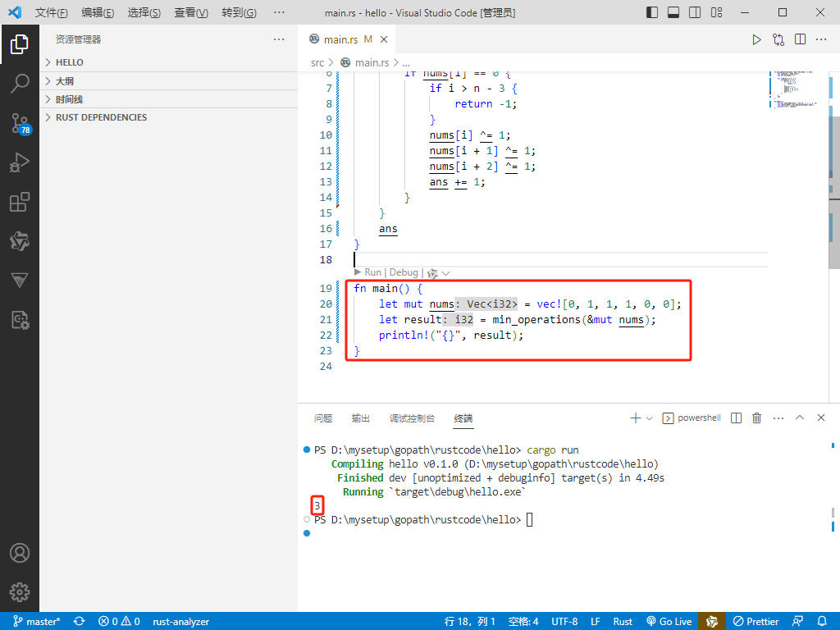
Task: Click Prettier in status bar
Action: (756, 622)
